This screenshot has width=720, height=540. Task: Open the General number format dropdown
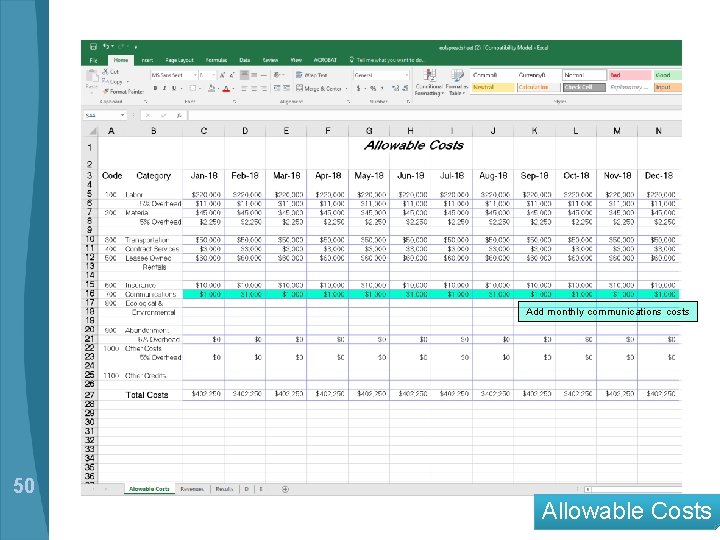(406, 75)
